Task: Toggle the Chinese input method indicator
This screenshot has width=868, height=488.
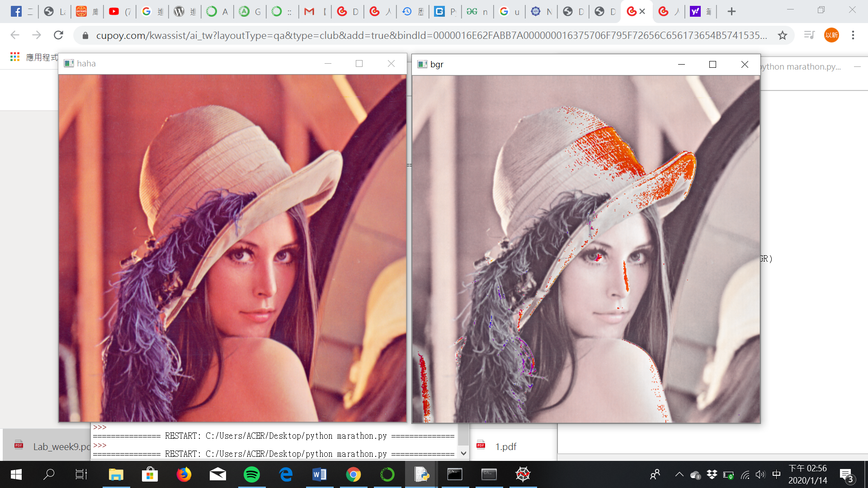Action: pos(776,474)
